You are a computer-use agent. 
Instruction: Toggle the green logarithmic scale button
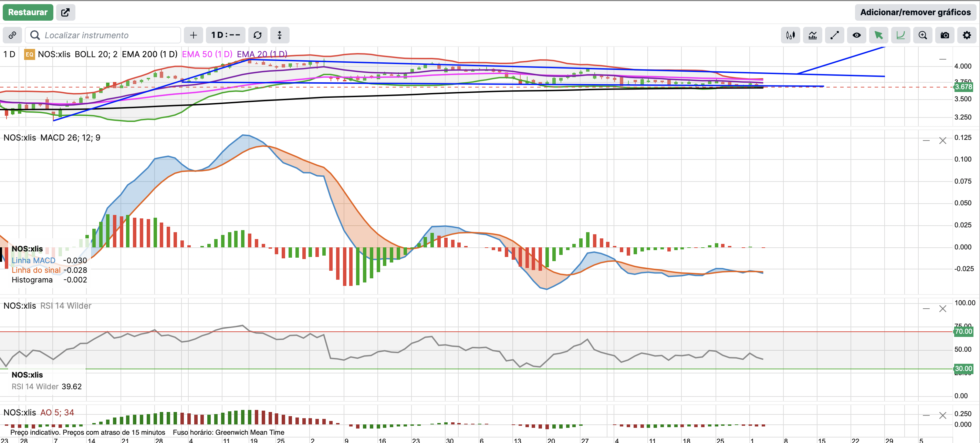900,35
